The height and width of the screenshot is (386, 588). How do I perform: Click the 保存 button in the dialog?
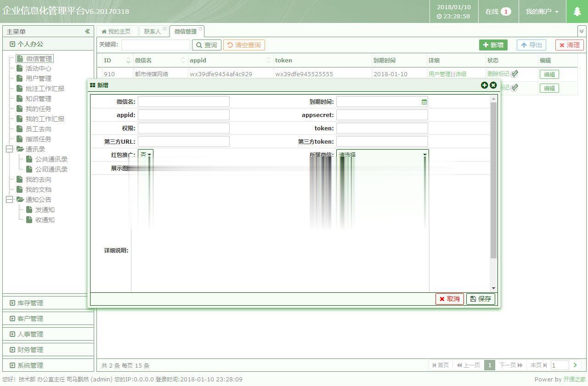click(481, 299)
